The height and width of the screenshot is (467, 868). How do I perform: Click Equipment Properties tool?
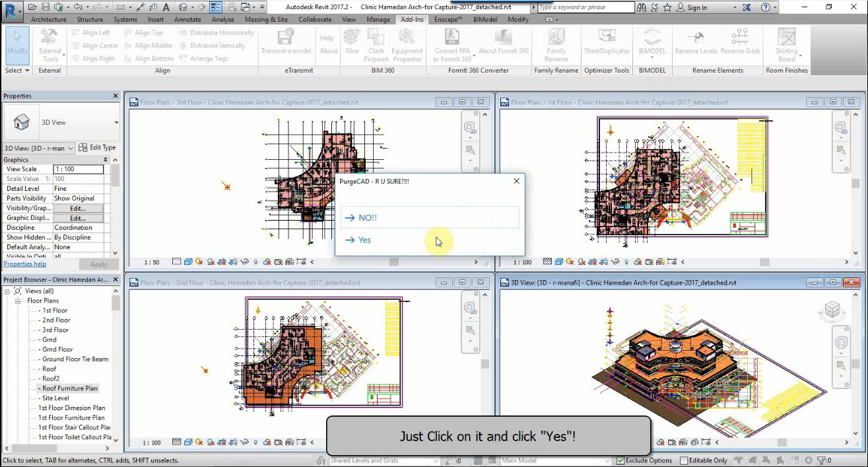(407, 45)
